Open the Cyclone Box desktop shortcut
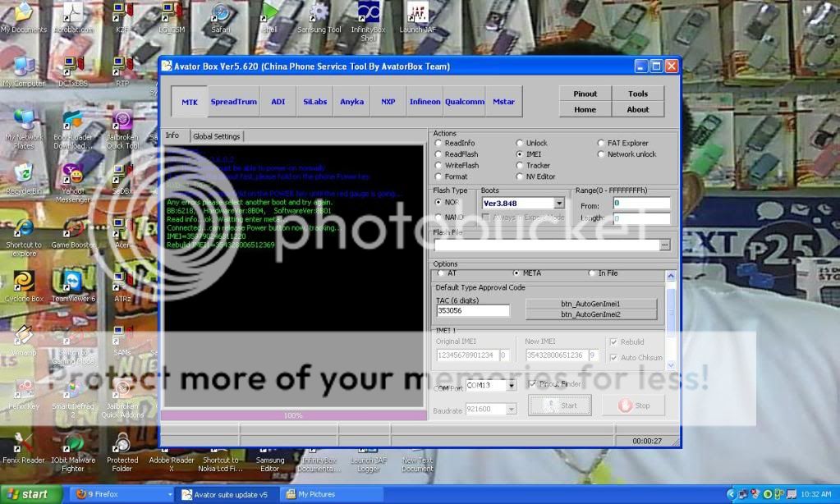The image size is (840, 504). (x=24, y=282)
